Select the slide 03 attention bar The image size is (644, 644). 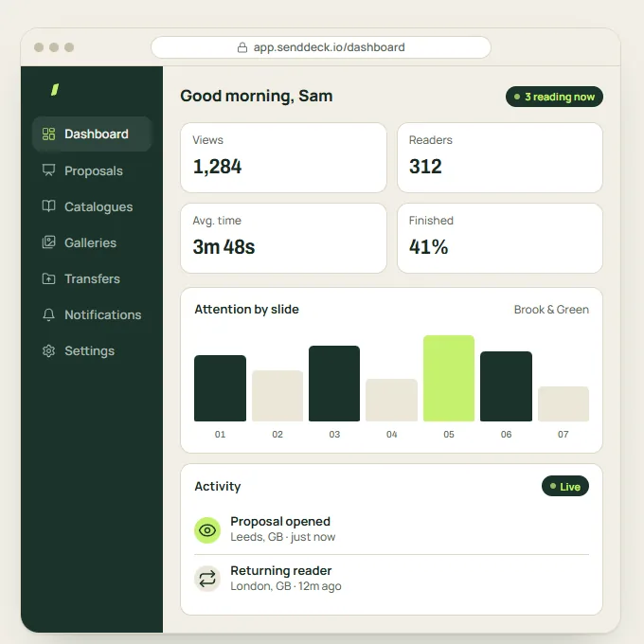(x=334, y=384)
